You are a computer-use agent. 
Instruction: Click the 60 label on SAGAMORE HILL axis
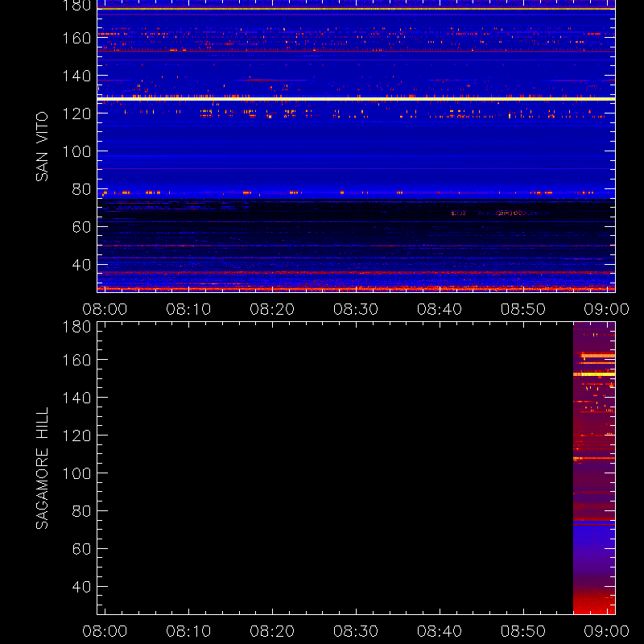[82, 549]
